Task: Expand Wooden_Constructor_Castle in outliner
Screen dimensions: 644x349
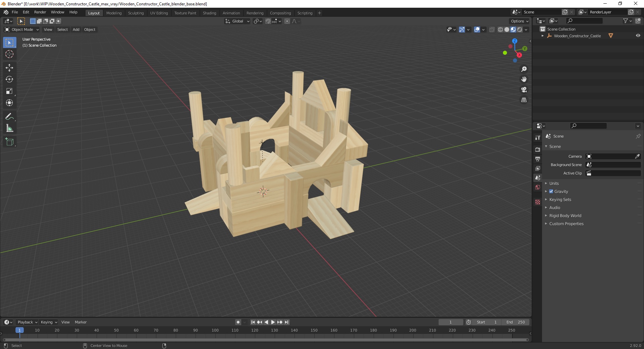Action: [543, 36]
